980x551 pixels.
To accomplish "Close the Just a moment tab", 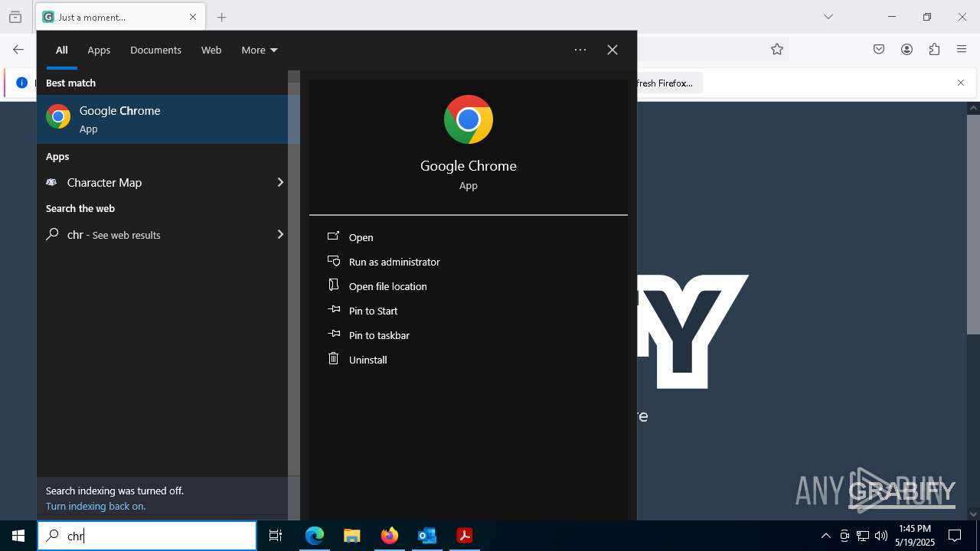I will click(193, 17).
